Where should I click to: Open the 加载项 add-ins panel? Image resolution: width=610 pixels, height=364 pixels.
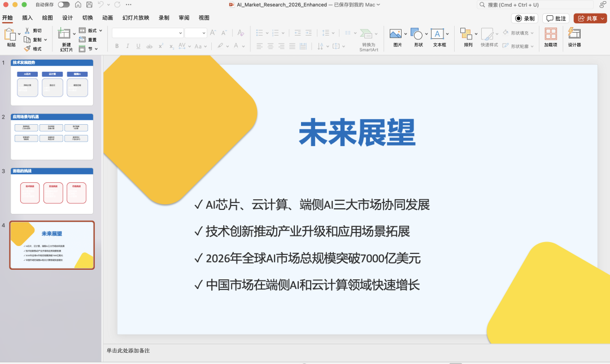coord(551,35)
